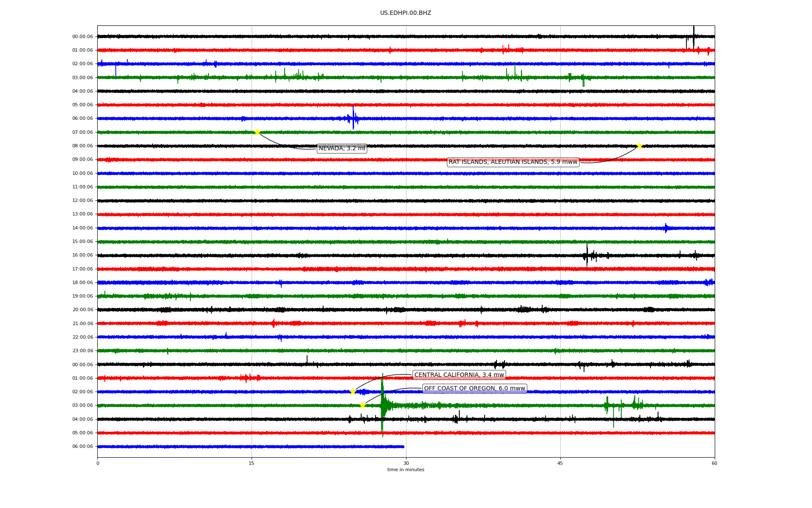The width and height of the screenshot is (812, 508).
Task: Click the NEVADA, 3.2 ml annotation label
Action: 342,149
